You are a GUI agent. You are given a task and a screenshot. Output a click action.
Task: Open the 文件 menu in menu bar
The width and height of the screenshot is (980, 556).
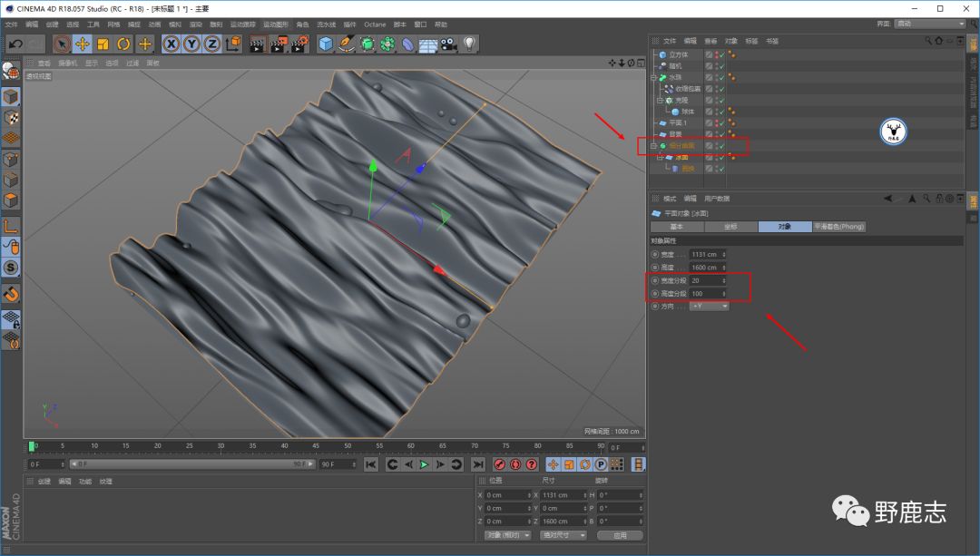tap(11, 24)
